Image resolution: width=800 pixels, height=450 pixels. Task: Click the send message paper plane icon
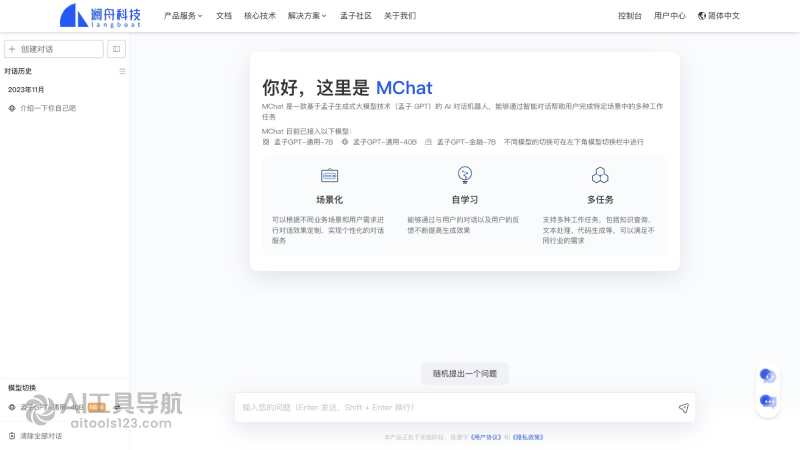pos(684,408)
